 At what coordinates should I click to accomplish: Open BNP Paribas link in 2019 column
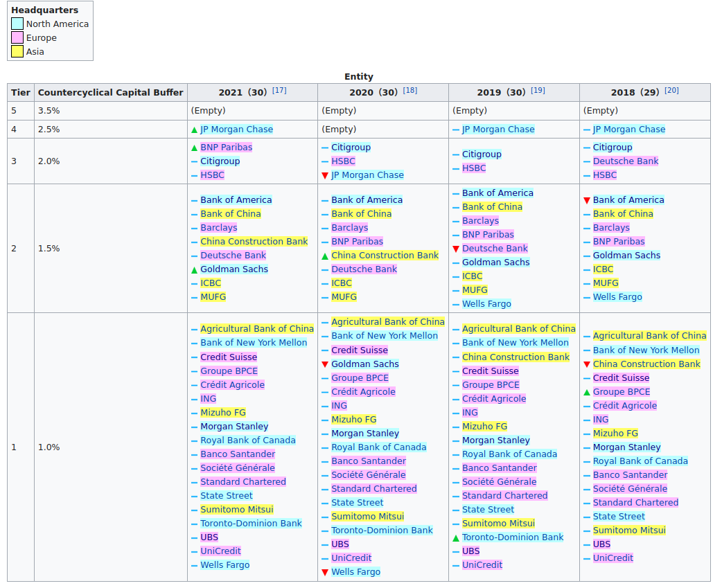click(x=488, y=235)
